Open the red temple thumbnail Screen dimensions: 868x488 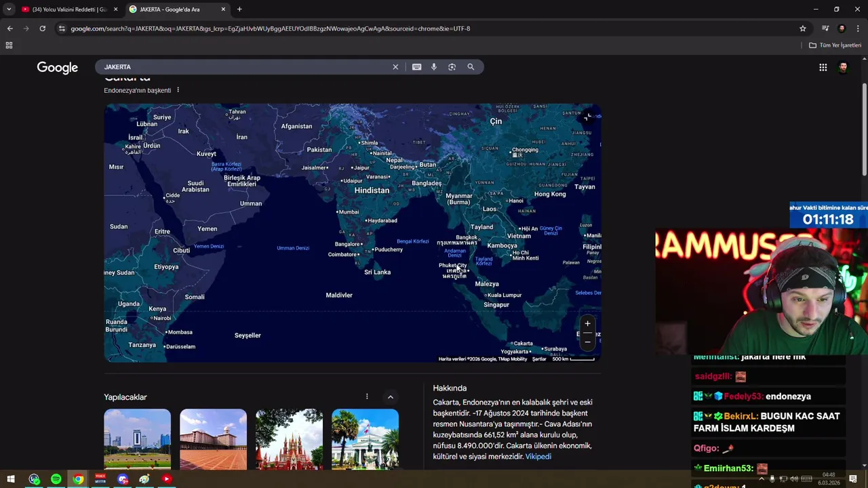tap(289, 439)
